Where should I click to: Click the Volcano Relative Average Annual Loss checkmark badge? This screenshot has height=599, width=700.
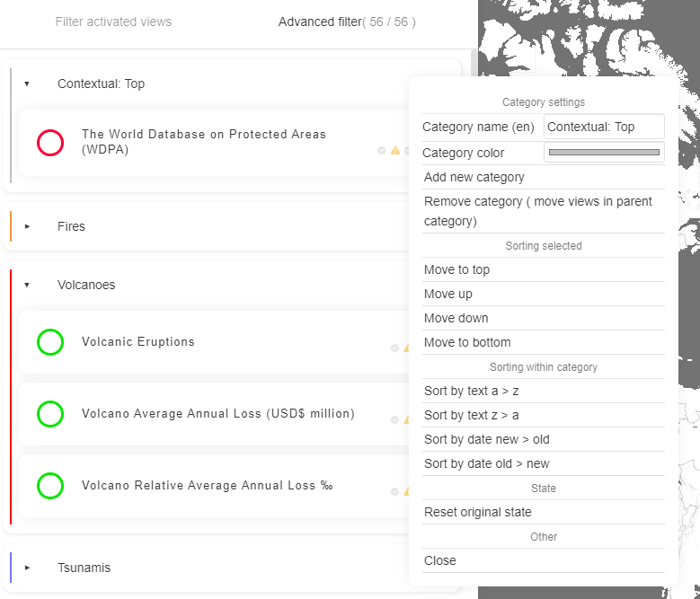point(394,491)
